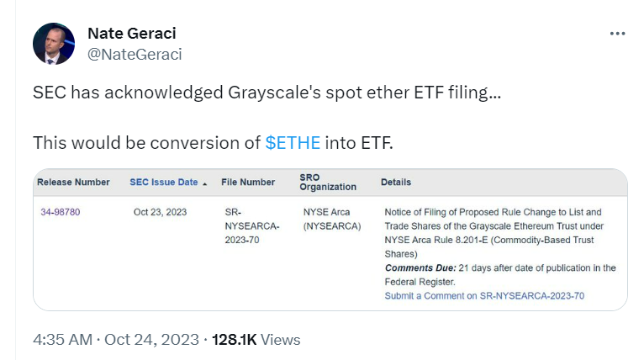Click the Details column header
Screen dimensions: 644x360
point(396,182)
